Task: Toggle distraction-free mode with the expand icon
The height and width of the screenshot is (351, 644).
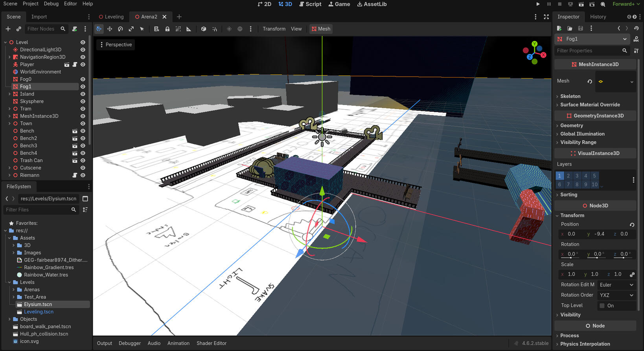Action: coord(546,17)
